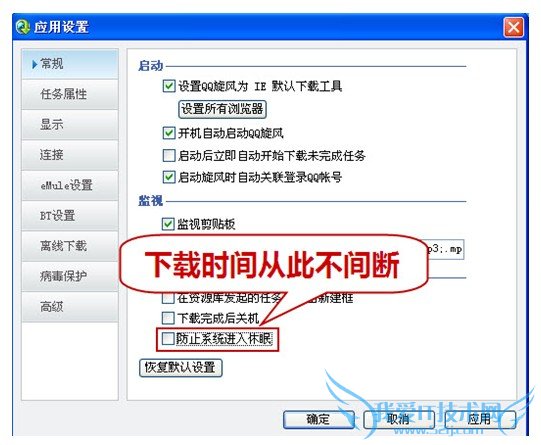Image resolution: width=541 pixels, height=445 pixels.
Task: Uncheck the 监视剪贴板 checkbox
Action: [168, 224]
